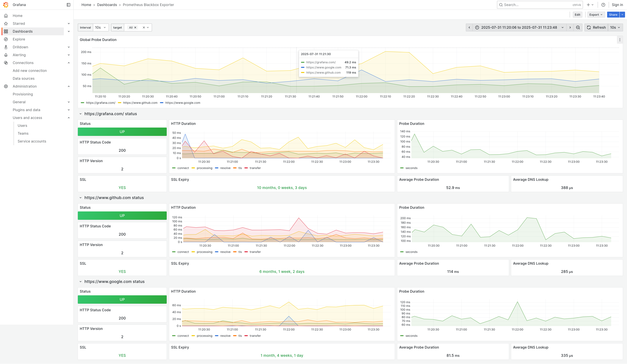Toggle grafana.com series in Global Probe legend

101,103
